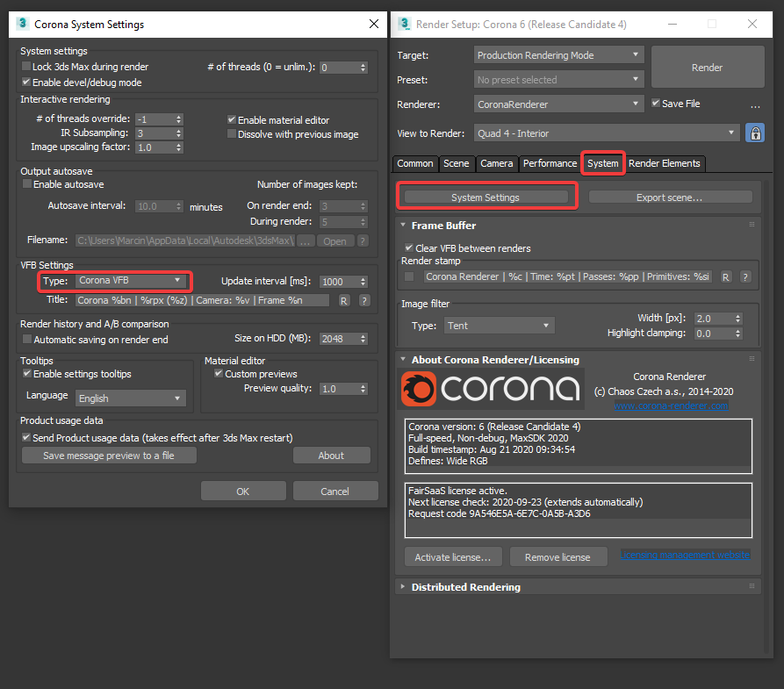
Task: Toggle Custom previews checkbox
Action: [219, 374]
